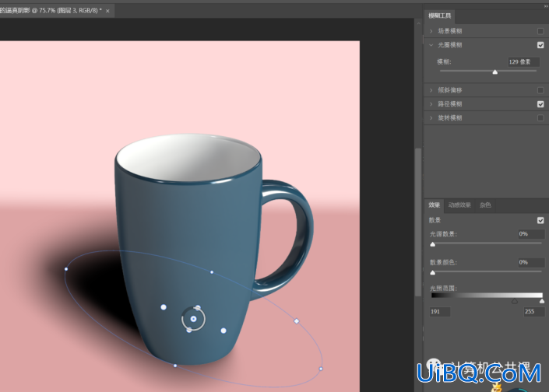This screenshot has height=392, width=549.
Task: Enable the 场景模糊 checkbox
Action: coord(540,31)
